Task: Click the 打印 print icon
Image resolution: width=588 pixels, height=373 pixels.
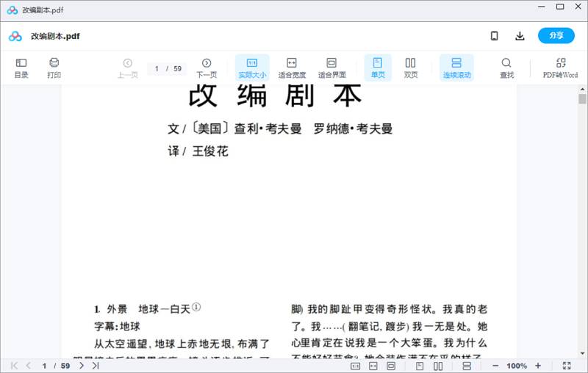Action: [x=54, y=68]
